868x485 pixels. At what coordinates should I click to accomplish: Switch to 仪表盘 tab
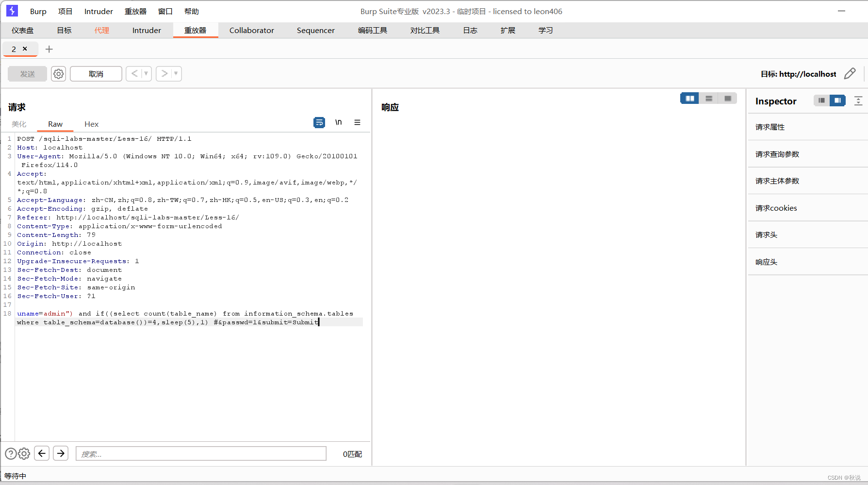(x=23, y=30)
